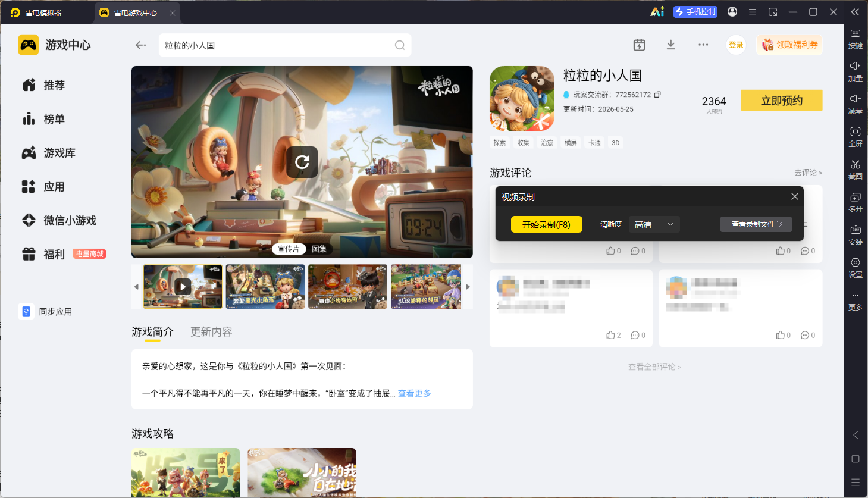Image resolution: width=868 pixels, height=498 pixels.
Task: Click the AI assistant icon in title bar
Action: tap(657, 12)
